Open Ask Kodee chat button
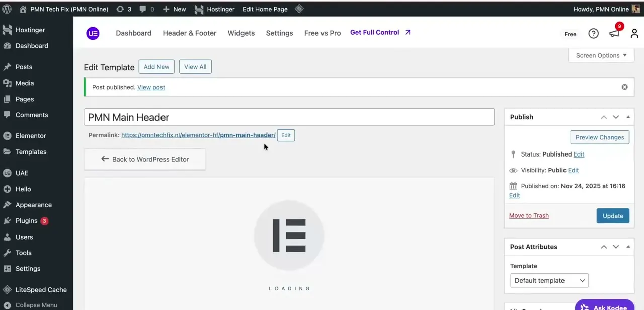Image resolution: width=644 pixels, height=310 pixels. click(x=604, y=305)
